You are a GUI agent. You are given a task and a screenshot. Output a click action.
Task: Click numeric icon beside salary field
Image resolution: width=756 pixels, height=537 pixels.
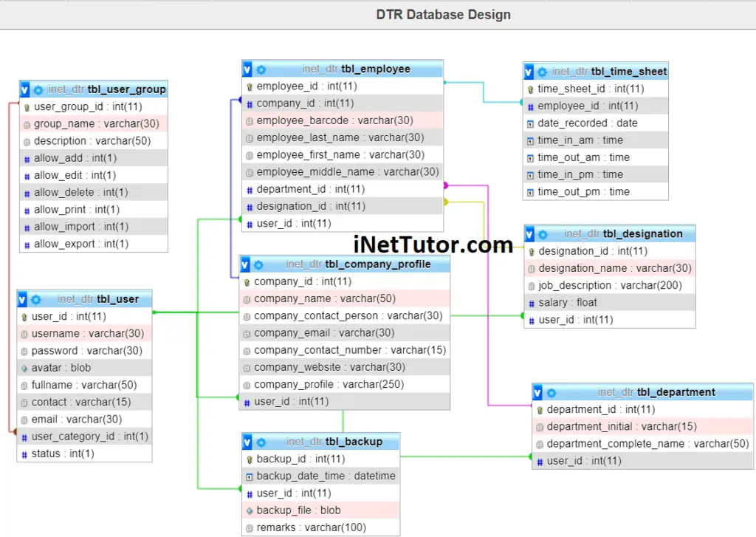pyautogui.click(x=532, y=304)
